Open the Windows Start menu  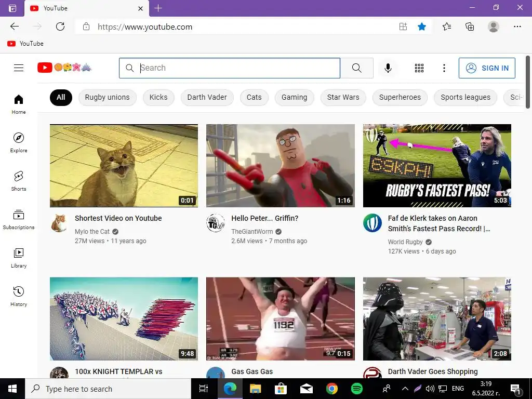12,389
